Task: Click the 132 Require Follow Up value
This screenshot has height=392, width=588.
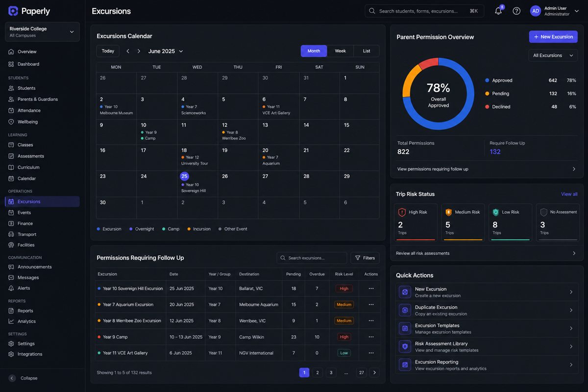Action: 495,152
